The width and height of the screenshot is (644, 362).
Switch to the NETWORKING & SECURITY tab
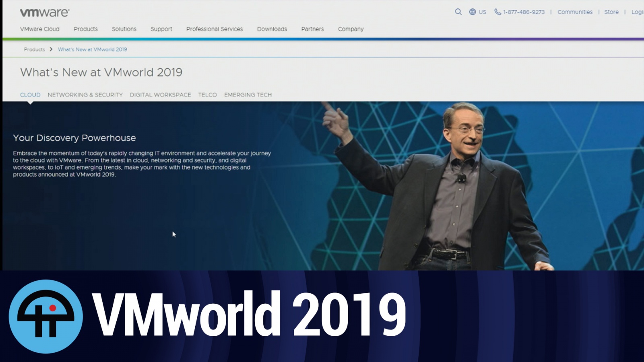click(85, 95)
